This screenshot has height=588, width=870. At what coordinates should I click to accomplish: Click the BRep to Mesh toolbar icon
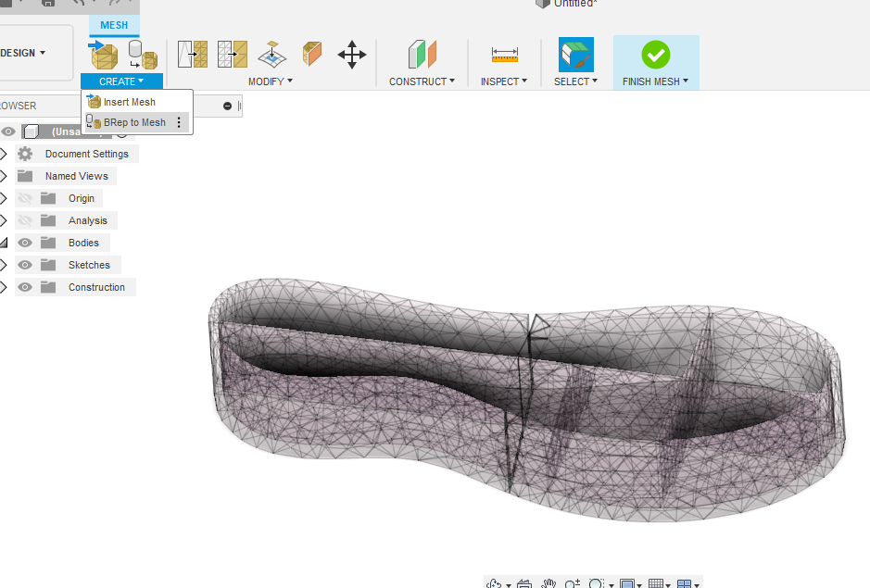[x=144, y=55]
